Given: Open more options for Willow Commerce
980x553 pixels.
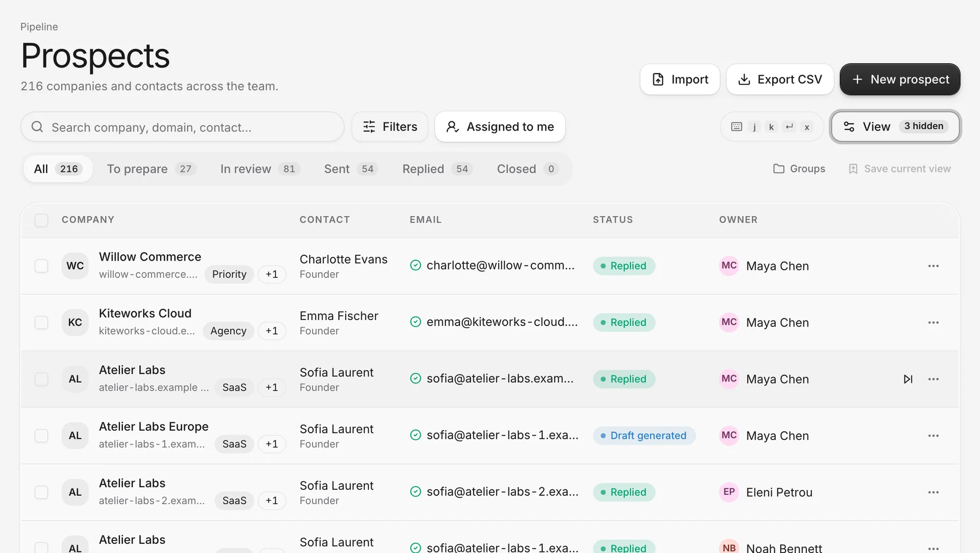Looking at the screenshot, I should [x=933, y=266].
